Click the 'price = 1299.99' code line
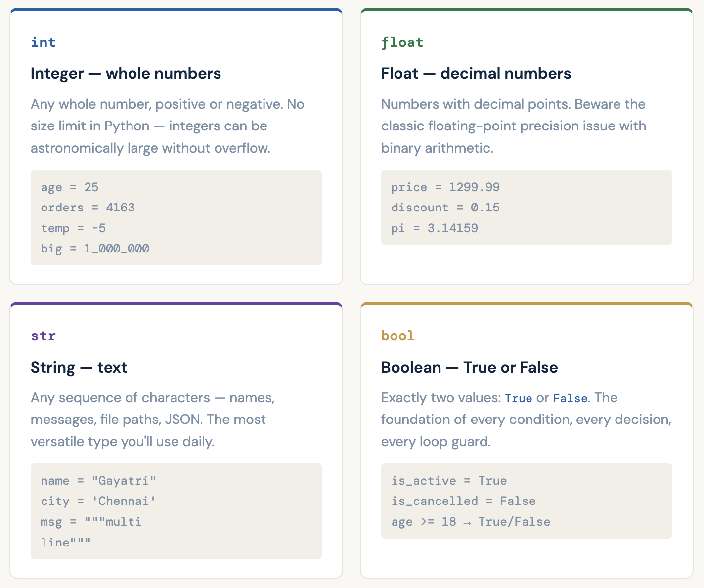 (445, 187)
